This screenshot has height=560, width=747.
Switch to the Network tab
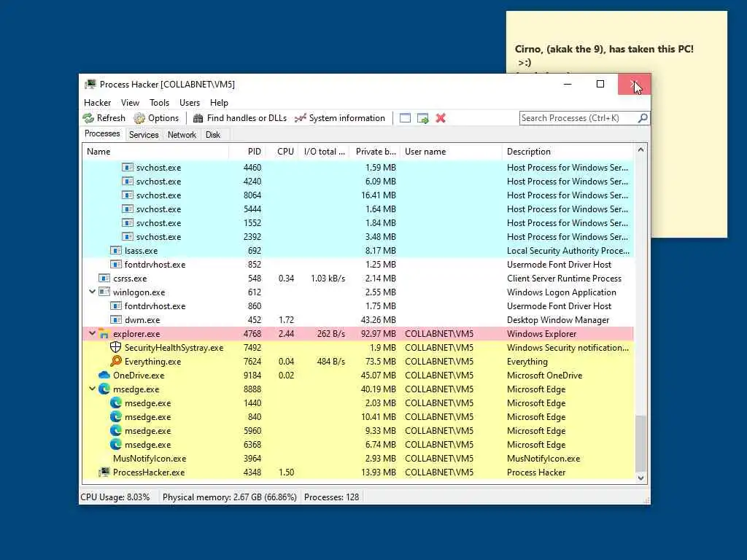point(182,135)
